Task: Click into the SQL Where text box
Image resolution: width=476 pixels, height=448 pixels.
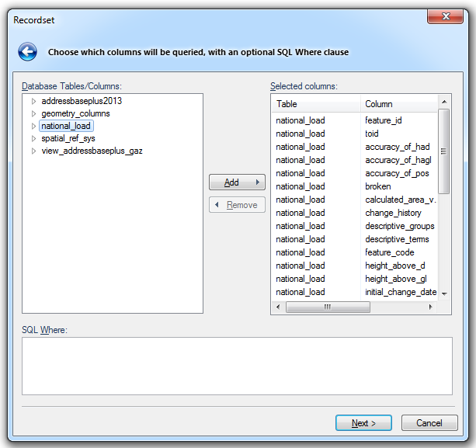Action: point(237,366)
